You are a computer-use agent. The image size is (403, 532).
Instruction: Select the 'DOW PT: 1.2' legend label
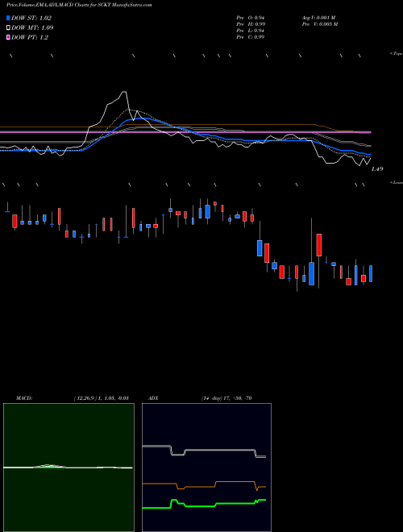tap(30, 37)
